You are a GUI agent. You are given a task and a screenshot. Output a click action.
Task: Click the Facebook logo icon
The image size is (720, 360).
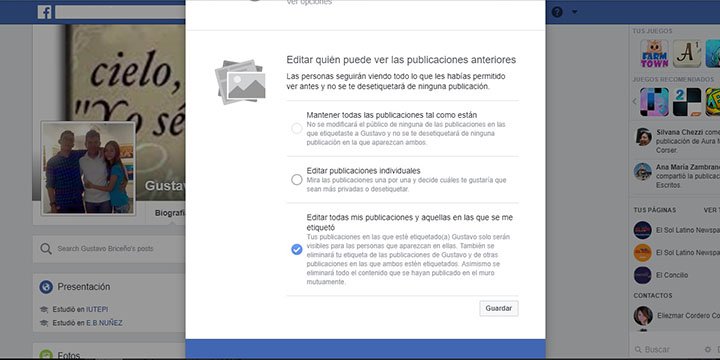click(x=45, y=12)
